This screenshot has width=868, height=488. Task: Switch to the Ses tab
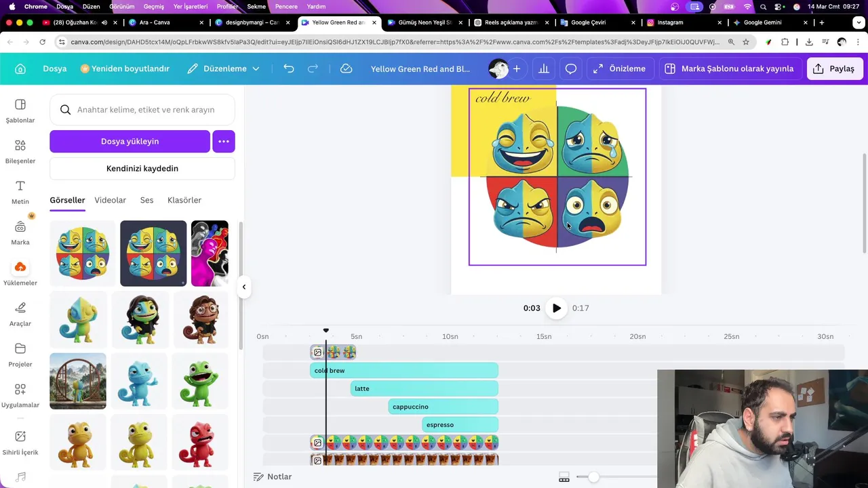pyautogui.click(x=146, y=200)
